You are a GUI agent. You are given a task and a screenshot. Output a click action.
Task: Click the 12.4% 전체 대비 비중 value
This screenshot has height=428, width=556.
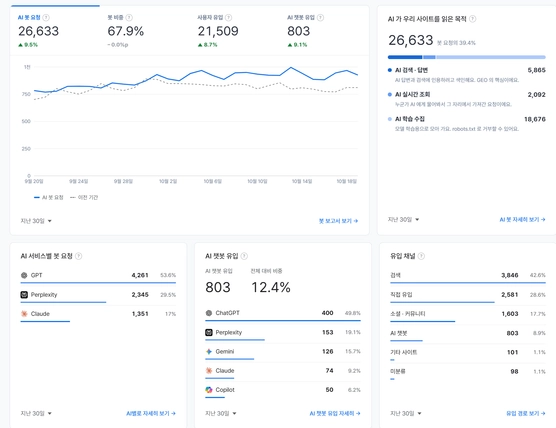coord(271,287)
